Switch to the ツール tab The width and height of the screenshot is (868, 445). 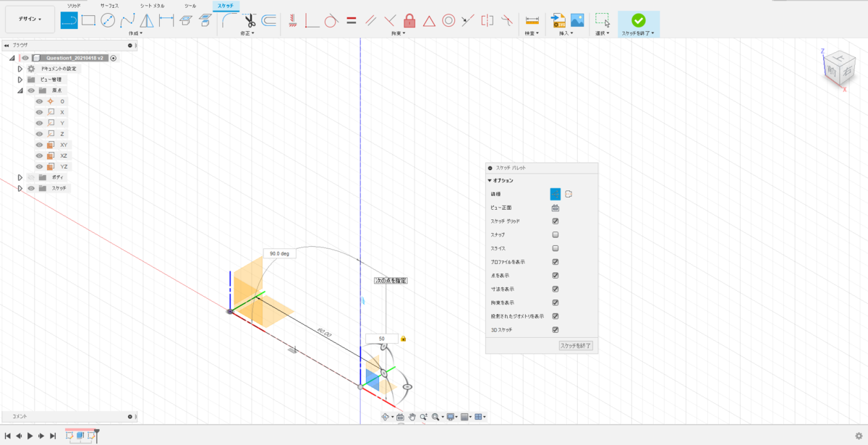pyautogui.click(x=190, y=5)
